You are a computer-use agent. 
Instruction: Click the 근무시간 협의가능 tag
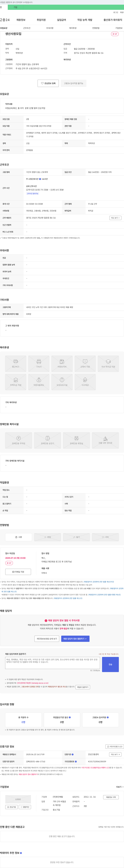(x=33, y=194)
